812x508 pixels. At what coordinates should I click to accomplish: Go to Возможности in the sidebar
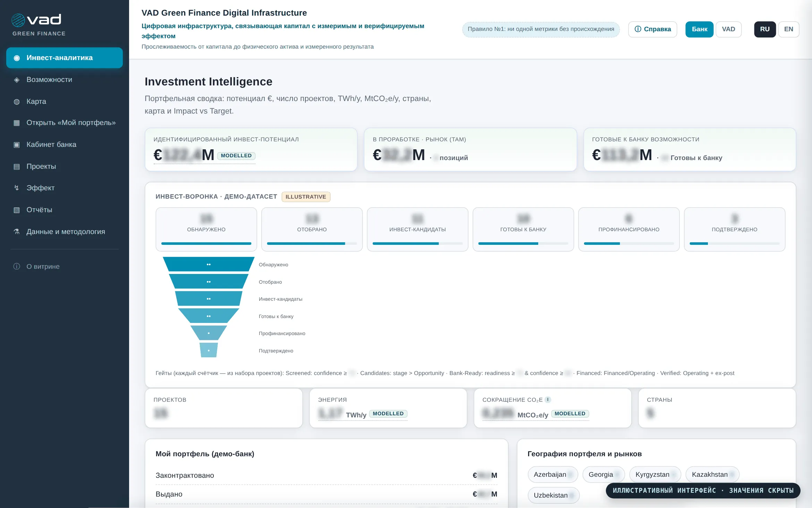[65, 80]
